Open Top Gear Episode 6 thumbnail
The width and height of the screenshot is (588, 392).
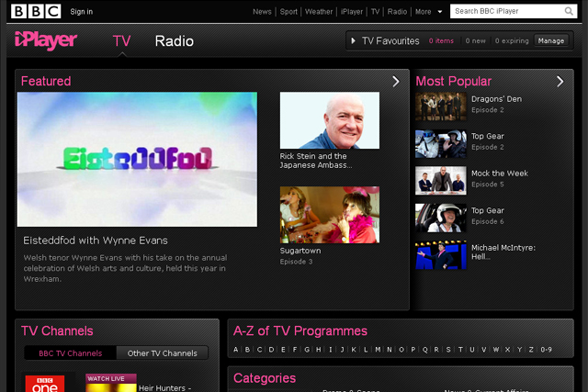(441, 218)
